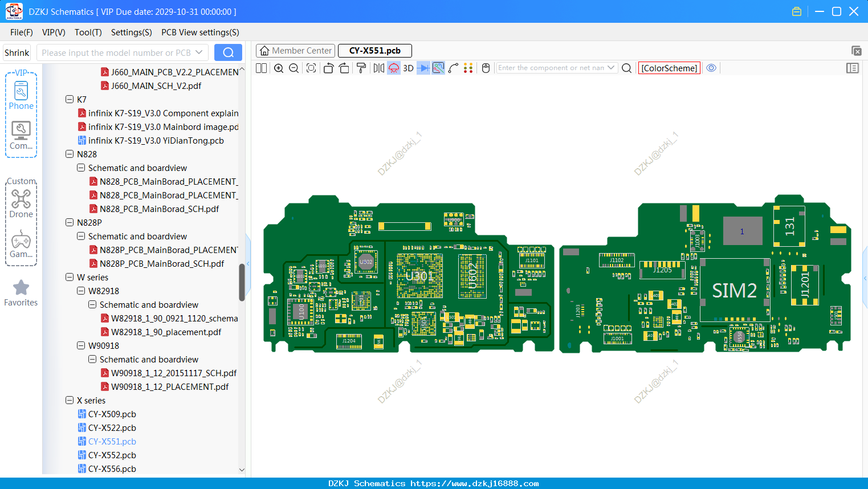The image size is (868, 489).
Task: Open the model number dropdown arrow
Action: coord(199,52)
